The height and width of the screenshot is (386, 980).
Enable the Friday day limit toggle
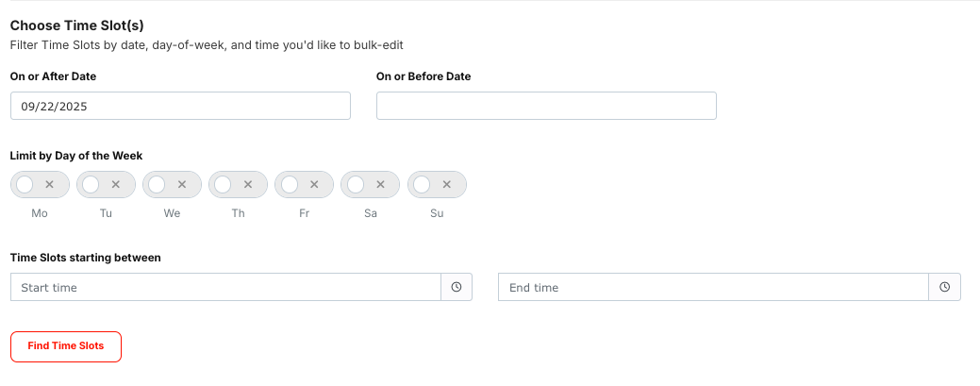(305, 185)
